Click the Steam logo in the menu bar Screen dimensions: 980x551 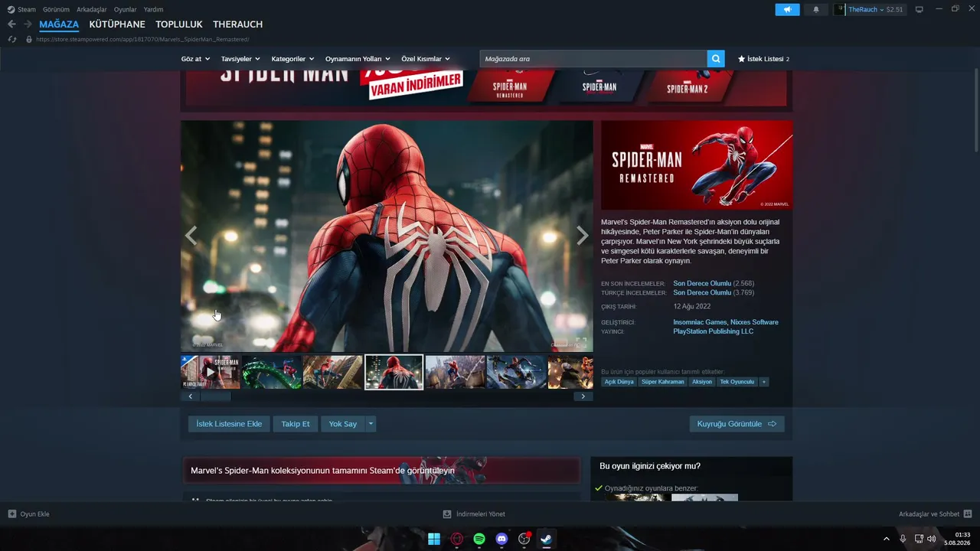tap(11, 9)
